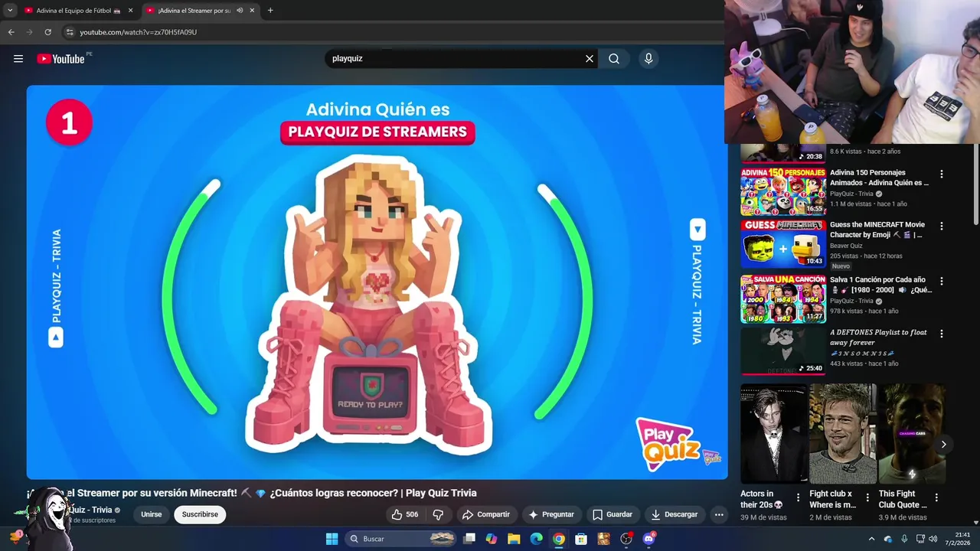Screen dimensions: 980x551
Task: Open the Preguntar AI button
Action: click(551, 514)
